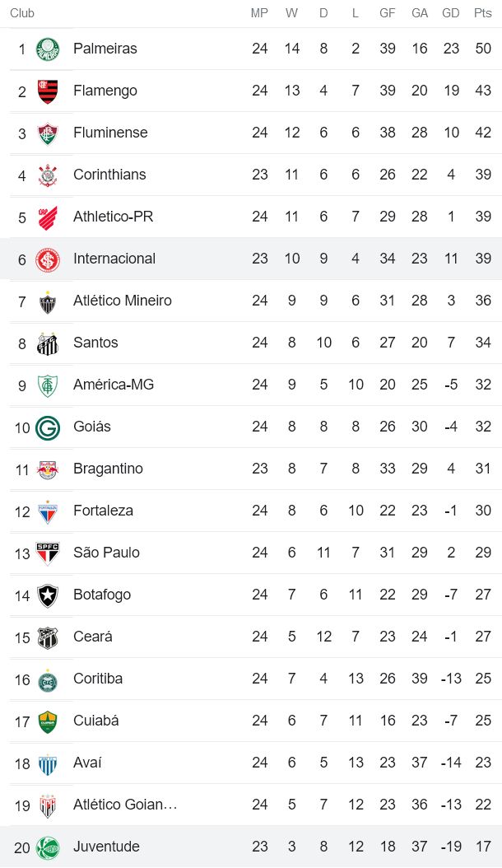Open the América-MG team name link
502x868 pixels.
[x=114, y=385]
